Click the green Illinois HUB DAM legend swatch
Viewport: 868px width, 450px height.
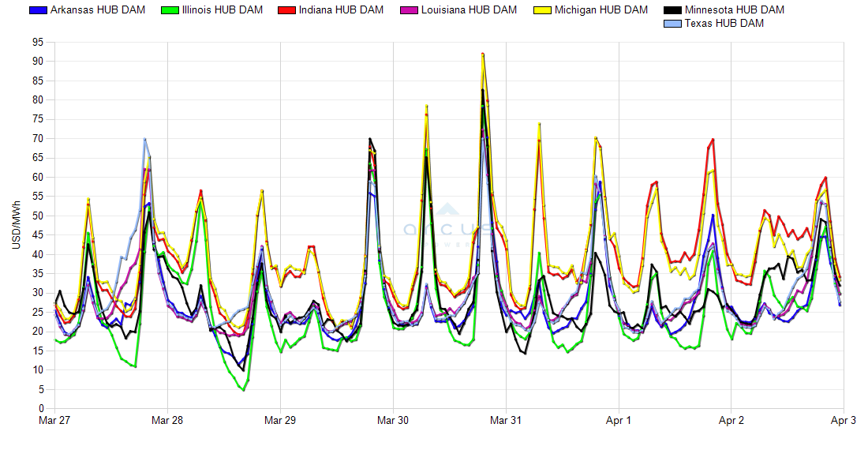click(168, 10)
